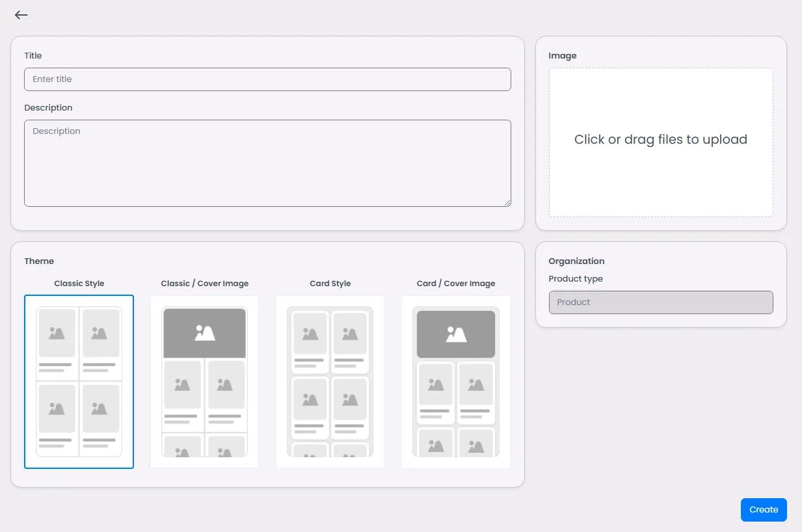The width and height of the screenshot is (802, 532).
Task: Click the Classic / Cover Image label
Action: [x=205, y=284]
